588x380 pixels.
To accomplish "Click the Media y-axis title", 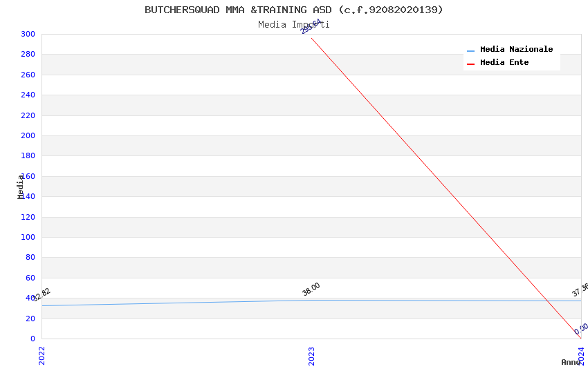I will click(20, 187).
